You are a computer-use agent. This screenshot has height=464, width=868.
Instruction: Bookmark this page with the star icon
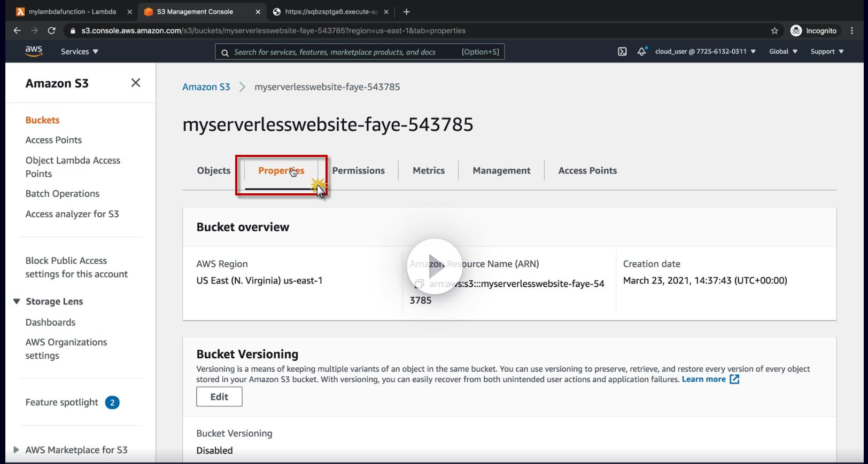coord(774,31)
